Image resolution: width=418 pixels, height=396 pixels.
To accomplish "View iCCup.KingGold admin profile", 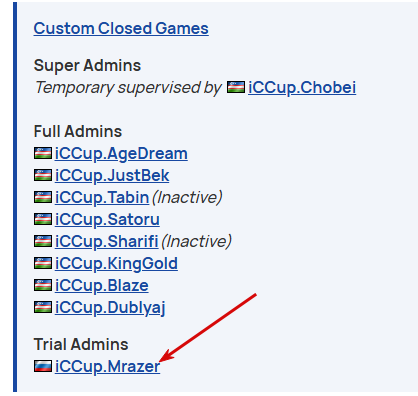I will tap(116, 264).
